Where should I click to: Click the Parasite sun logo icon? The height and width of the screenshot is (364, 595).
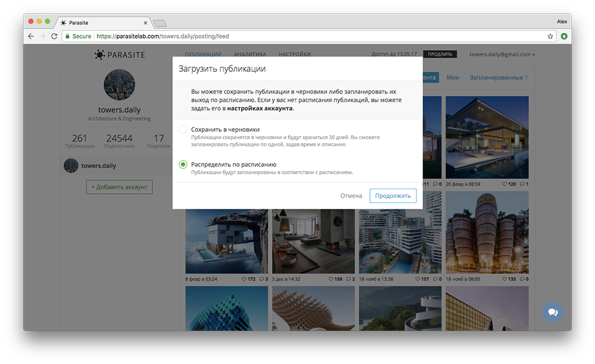coord(99,55)
